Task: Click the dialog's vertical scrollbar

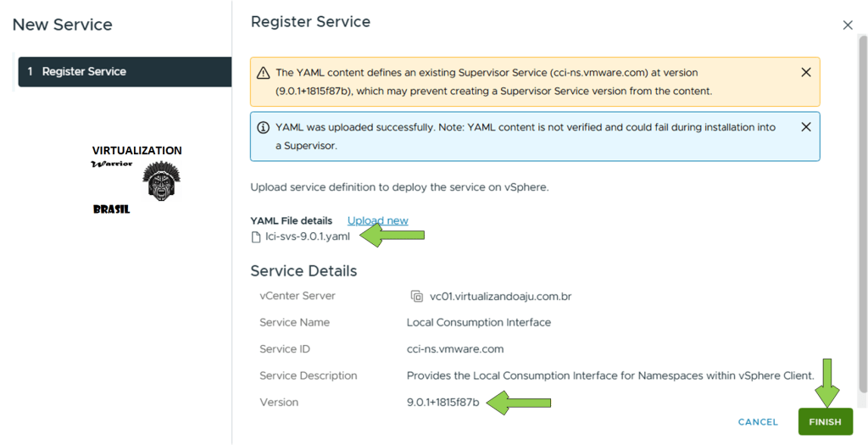Action: (863, 212)
